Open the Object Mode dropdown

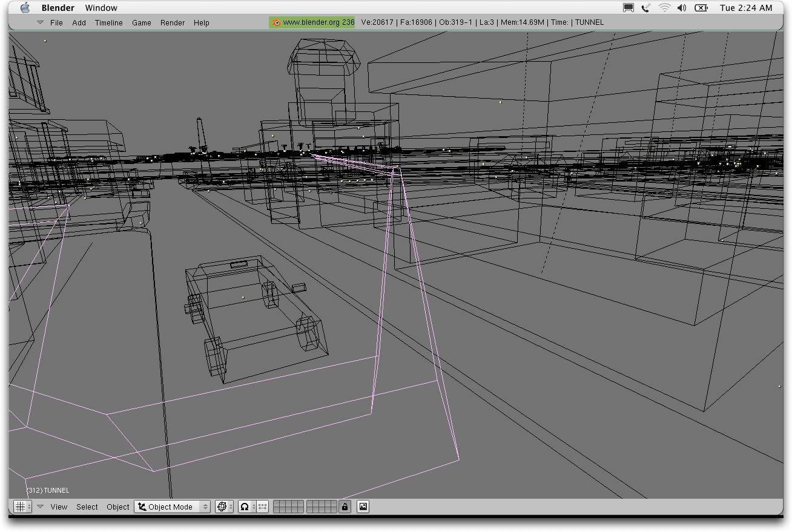[x=172, y=507]
